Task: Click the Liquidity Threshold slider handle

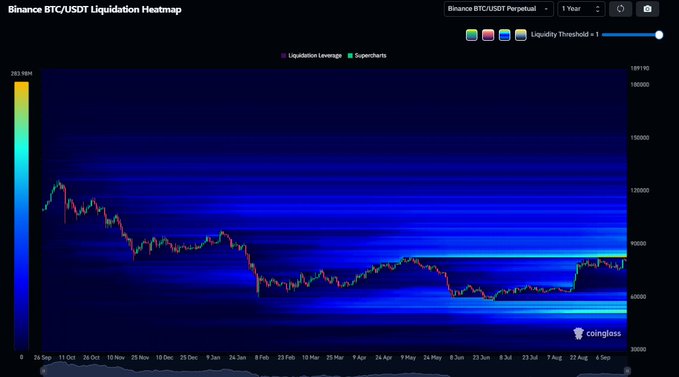Action: (x=659, y=35)
